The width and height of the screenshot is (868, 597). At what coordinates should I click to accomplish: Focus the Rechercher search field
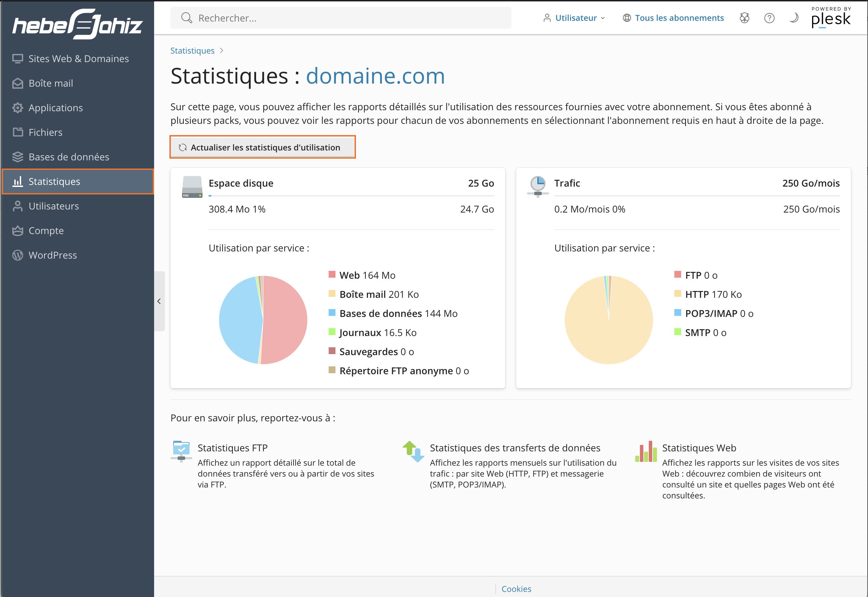pyautogui.click(x=341, y=18)
